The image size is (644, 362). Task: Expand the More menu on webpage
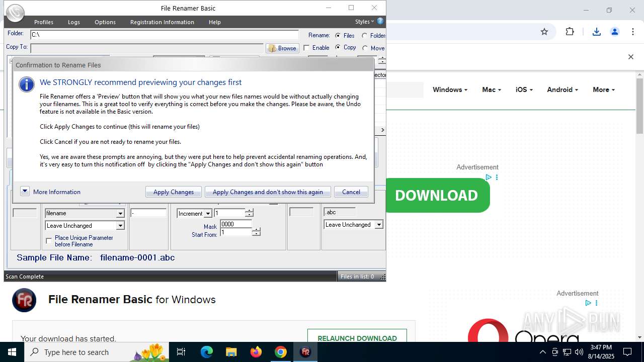pos(604,89)
